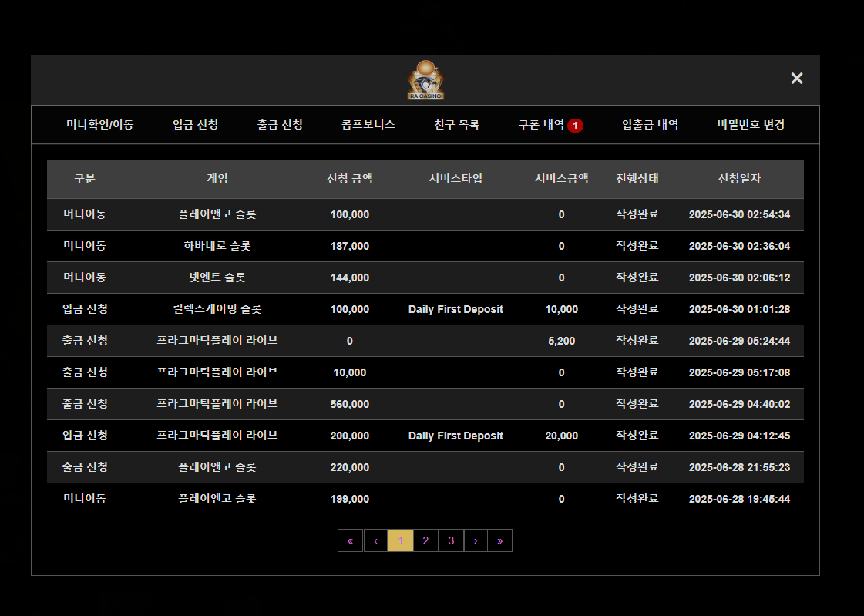Go to the first page arrow «
864x616 pixels.
(350, 540)
